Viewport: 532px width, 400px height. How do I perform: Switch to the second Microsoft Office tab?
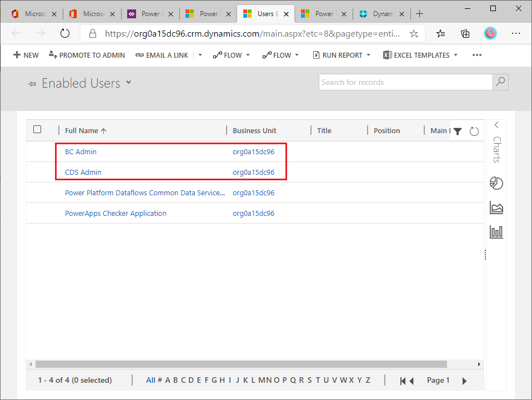point(92,13)
